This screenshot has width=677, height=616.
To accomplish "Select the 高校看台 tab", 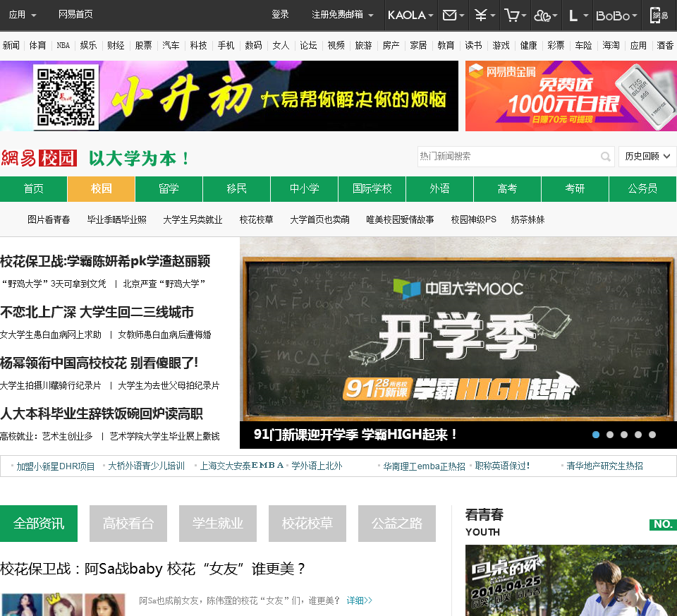I will tap(128, 524).
